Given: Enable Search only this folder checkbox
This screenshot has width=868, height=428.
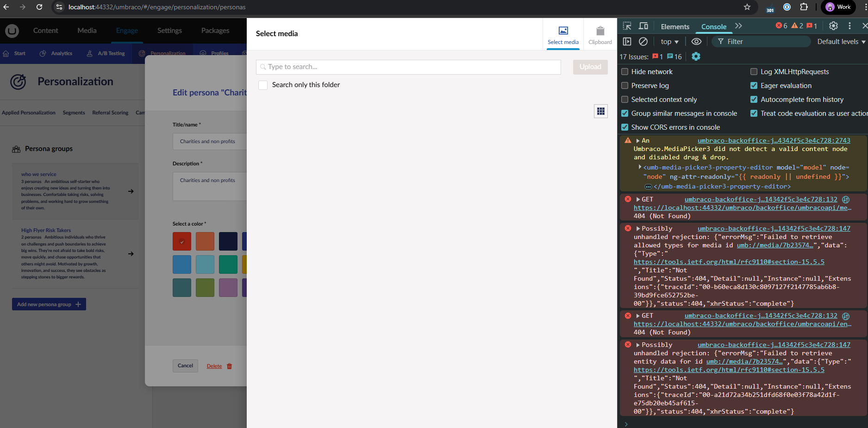Looking at the screenshot, I should [263, 85].
